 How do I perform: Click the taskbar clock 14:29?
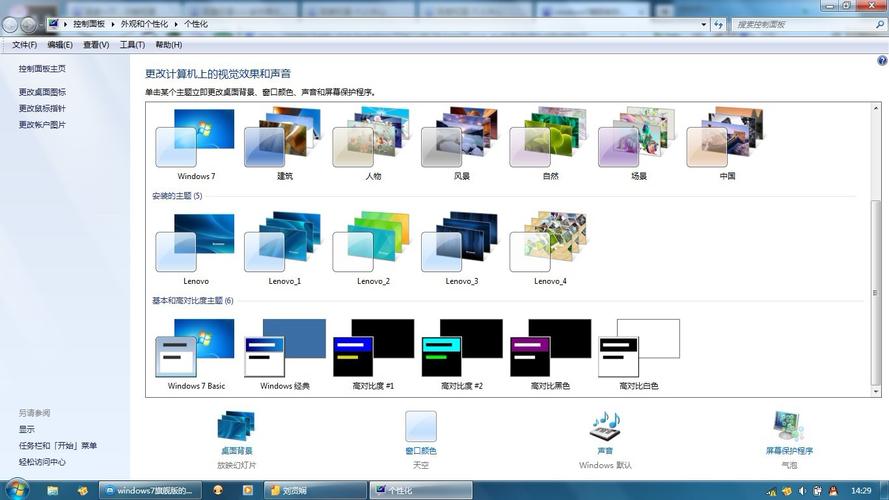(861, 490)
